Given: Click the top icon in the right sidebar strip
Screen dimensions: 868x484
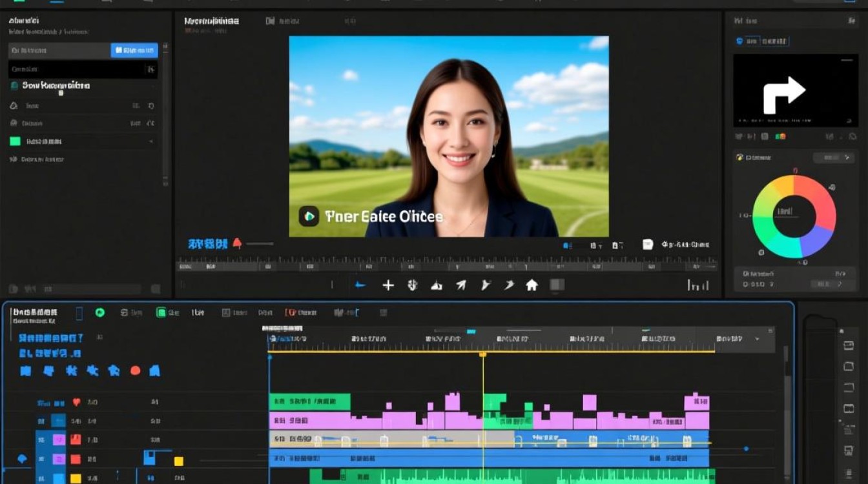Looking at the screenshot, I should point(849,345).
